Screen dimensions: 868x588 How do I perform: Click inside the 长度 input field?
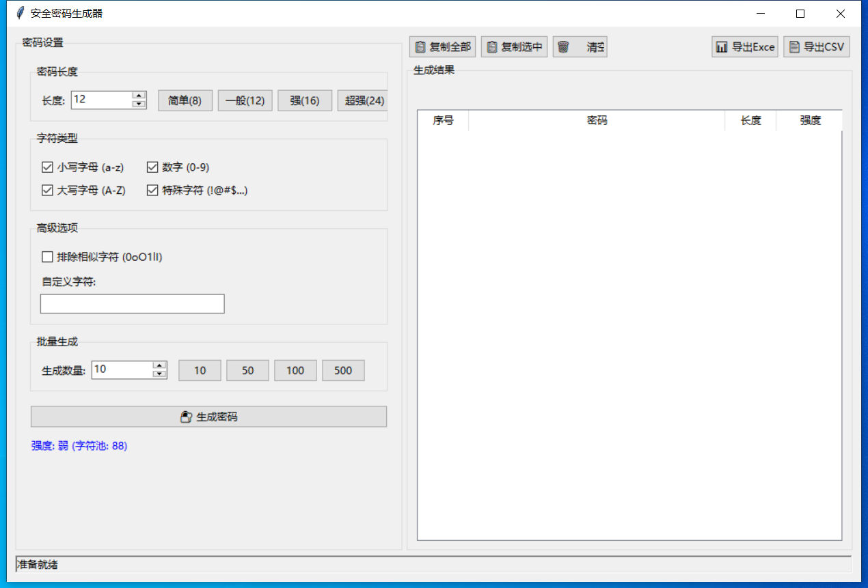[x=102, y=100]
